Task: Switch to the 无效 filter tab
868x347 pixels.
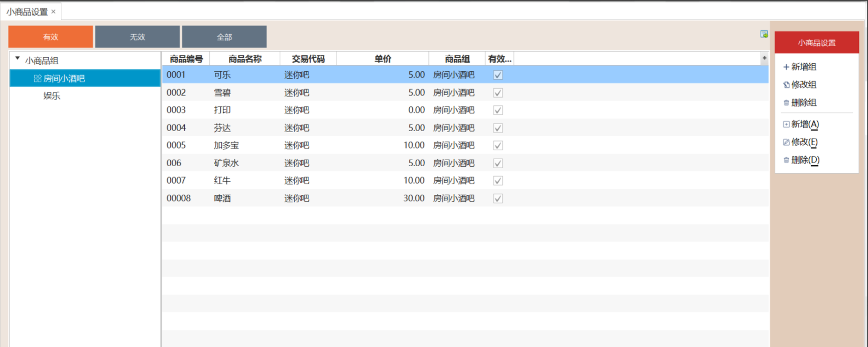Action: pyautogui.click(x=137, y=37)
